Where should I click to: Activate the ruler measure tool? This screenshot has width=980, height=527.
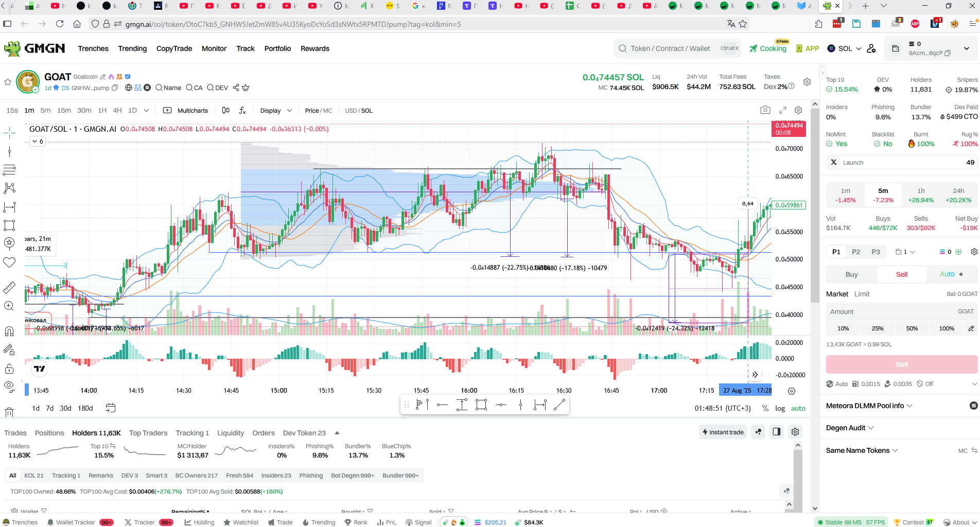(x=9, y=287)
